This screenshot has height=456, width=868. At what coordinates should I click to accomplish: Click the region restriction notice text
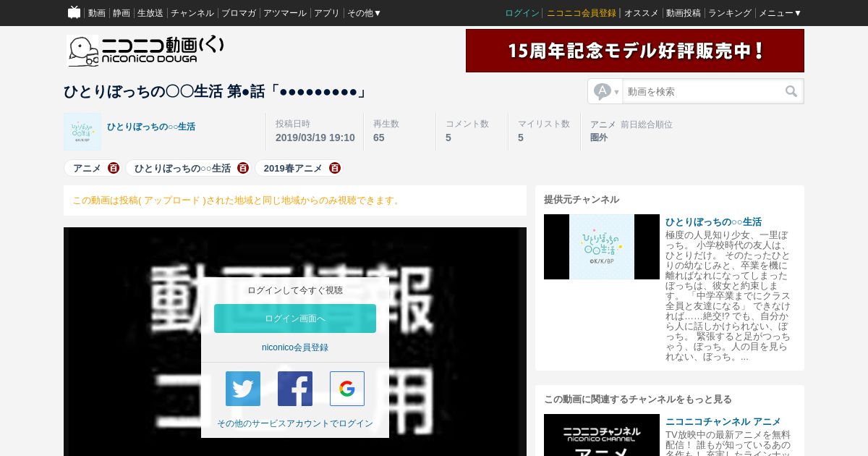237,200
